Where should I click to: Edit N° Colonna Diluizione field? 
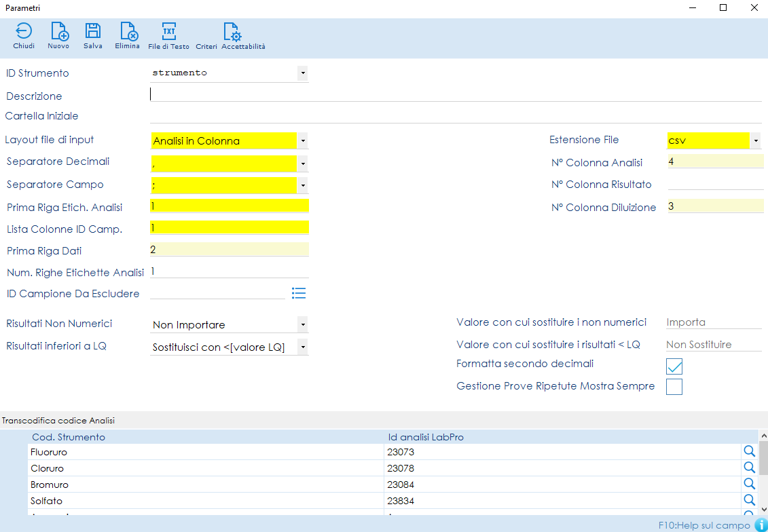pyautogui.click(x=716, y=206)
